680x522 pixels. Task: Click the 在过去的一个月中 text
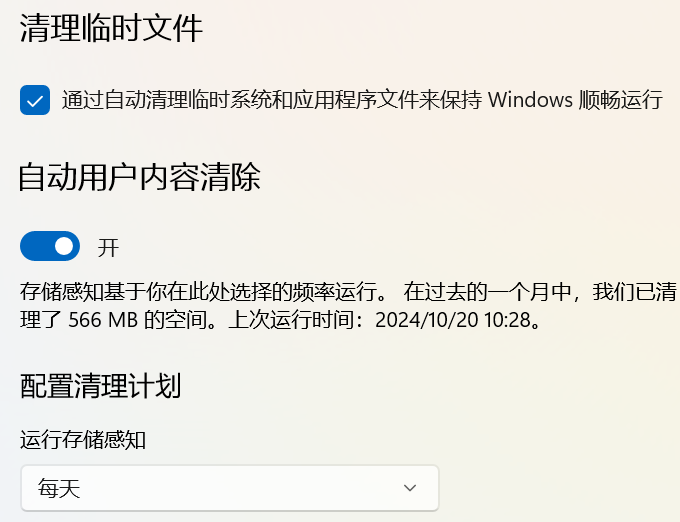tap(487, 293)
